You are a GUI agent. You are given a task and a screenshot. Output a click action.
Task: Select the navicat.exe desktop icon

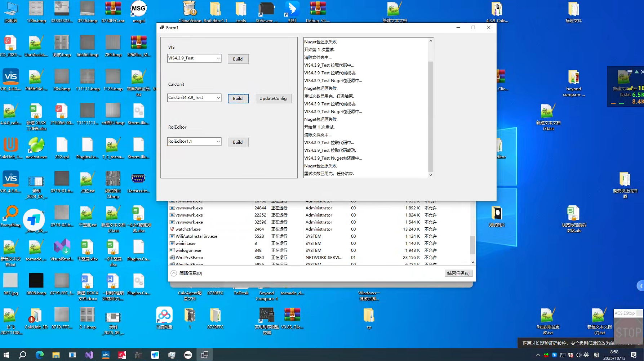[36, 148]
